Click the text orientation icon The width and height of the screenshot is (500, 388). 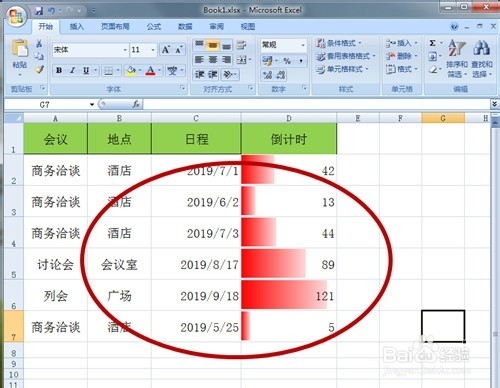(228, 74)
